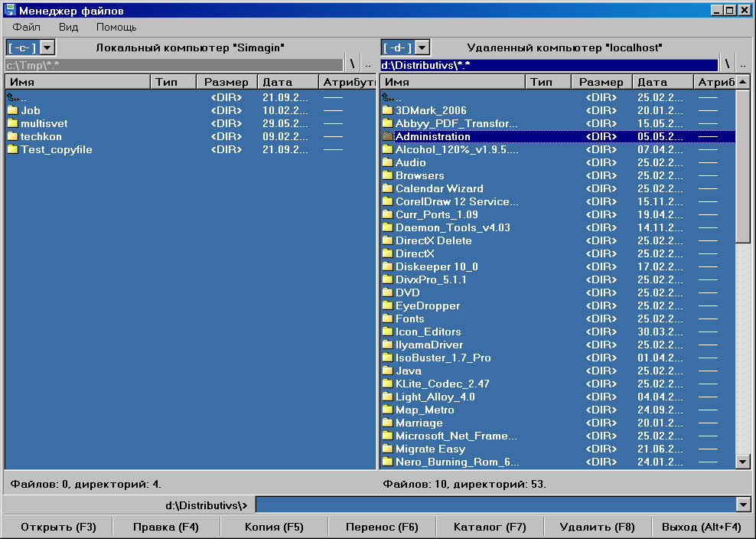The image size is (756, 539).
Task: Open the Помощь menu
Action: coord(116,27)
